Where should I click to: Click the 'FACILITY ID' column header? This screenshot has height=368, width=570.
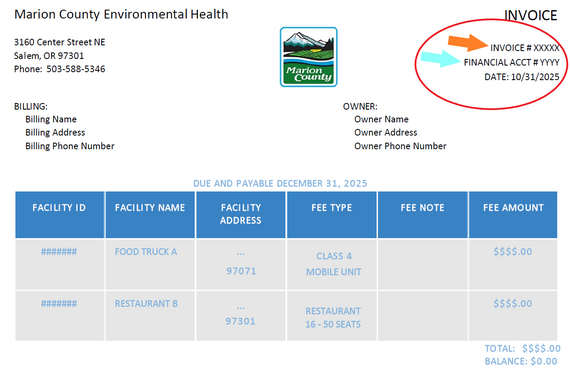point(60,215)
